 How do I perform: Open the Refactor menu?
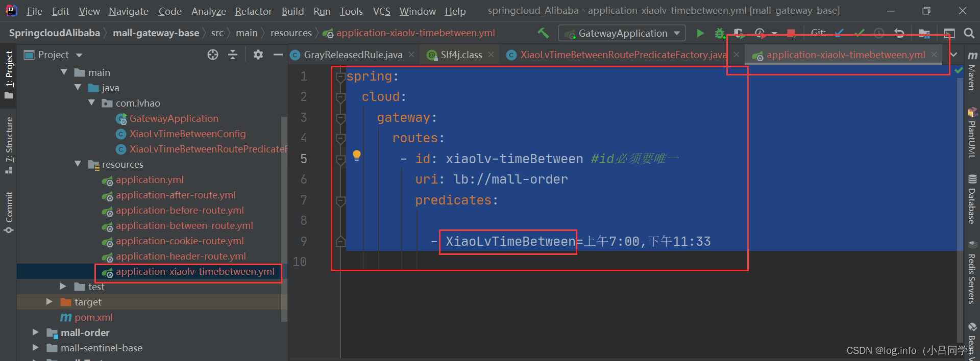click(253, 11)
